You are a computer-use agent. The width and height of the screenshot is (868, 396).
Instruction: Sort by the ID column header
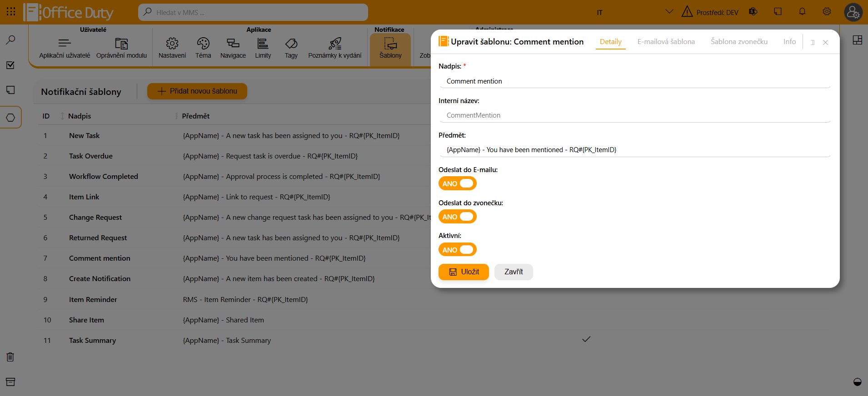click(46, 116)
